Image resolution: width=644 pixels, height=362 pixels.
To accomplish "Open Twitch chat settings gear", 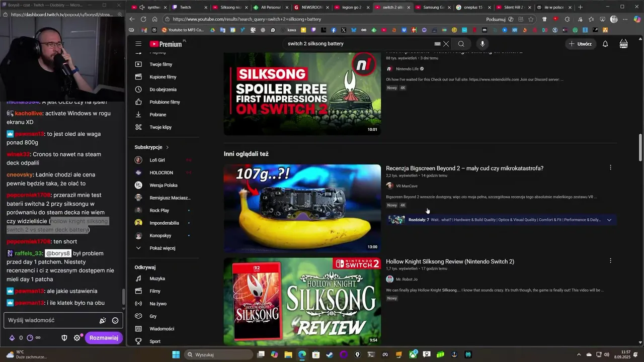I will [77, 338].
